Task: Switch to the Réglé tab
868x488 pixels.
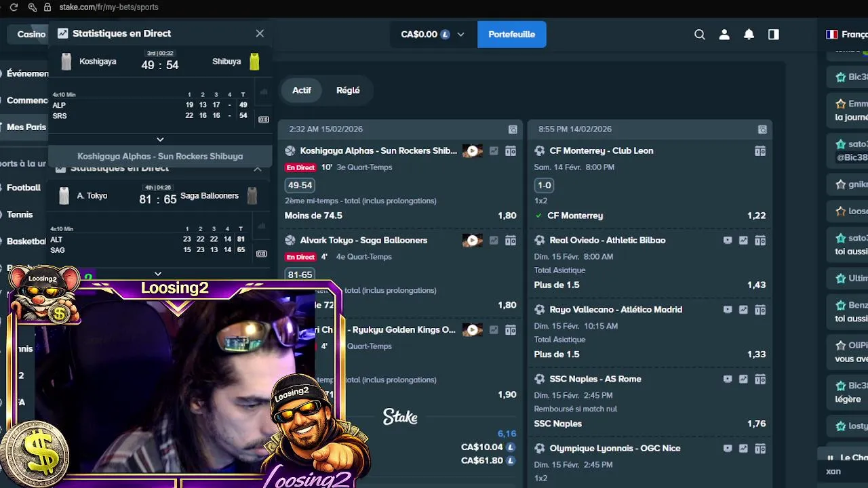Action: pos(348,90)
